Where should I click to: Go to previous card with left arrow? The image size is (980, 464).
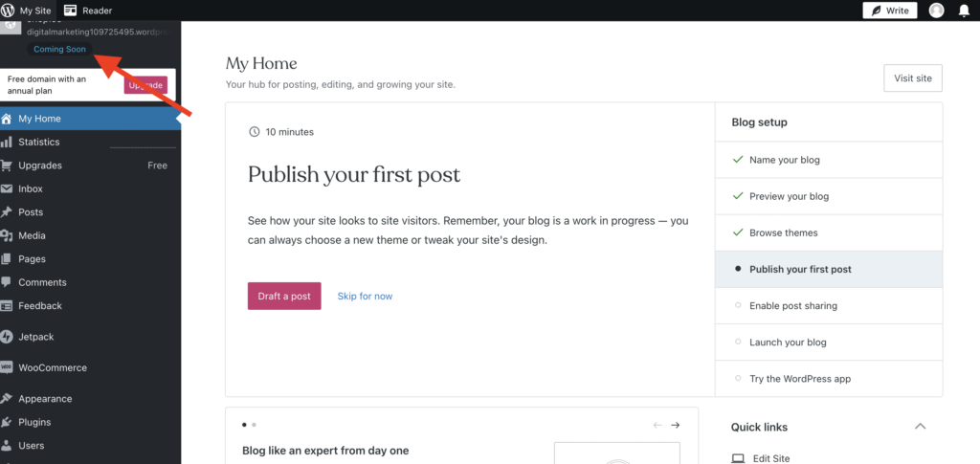tap(657, 425)
